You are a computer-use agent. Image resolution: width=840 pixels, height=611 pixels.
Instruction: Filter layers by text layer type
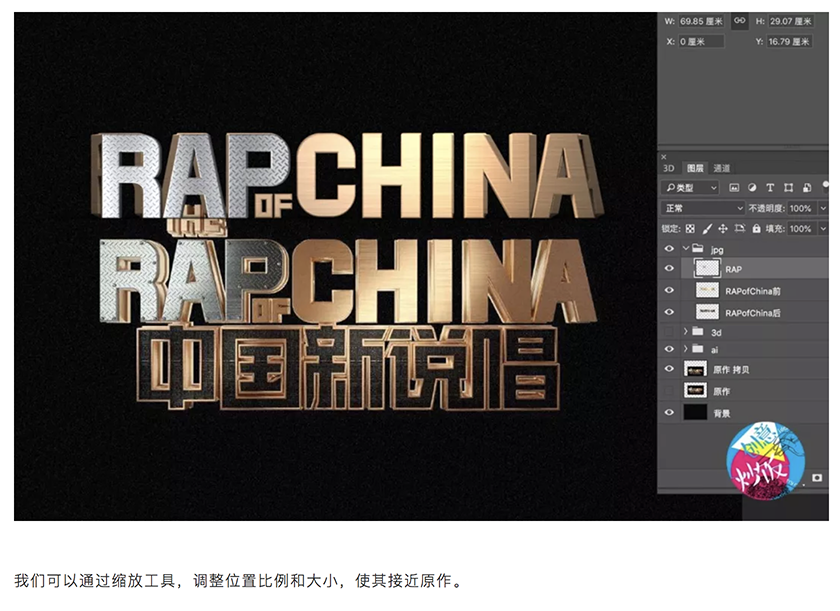coord(770,187)
